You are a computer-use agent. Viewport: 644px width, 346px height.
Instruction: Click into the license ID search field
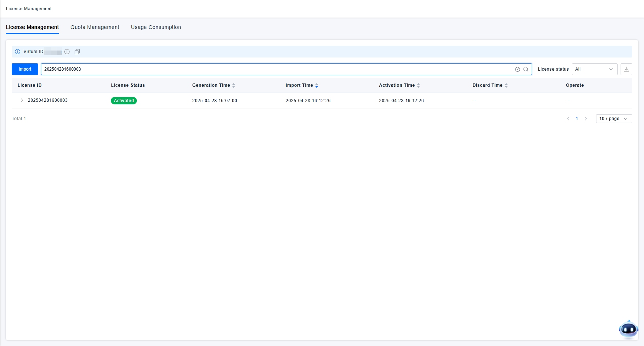[x=278, y=69]
